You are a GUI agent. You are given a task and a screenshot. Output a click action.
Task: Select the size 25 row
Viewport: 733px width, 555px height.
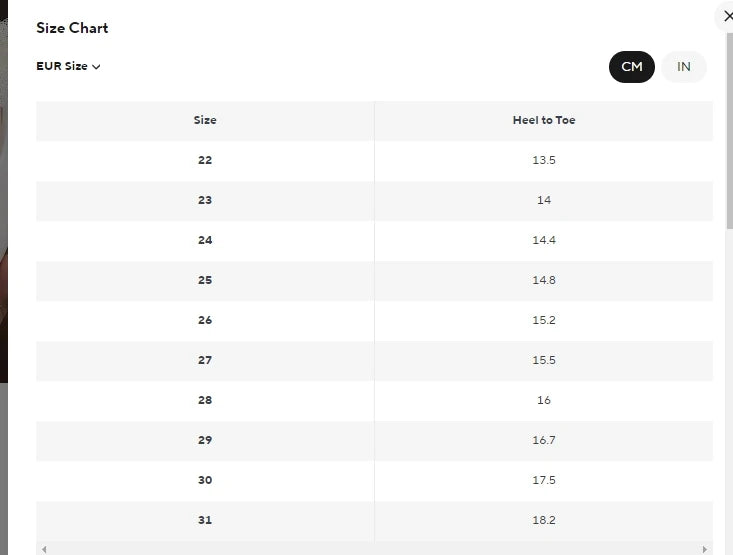click(x=205, y=280)
